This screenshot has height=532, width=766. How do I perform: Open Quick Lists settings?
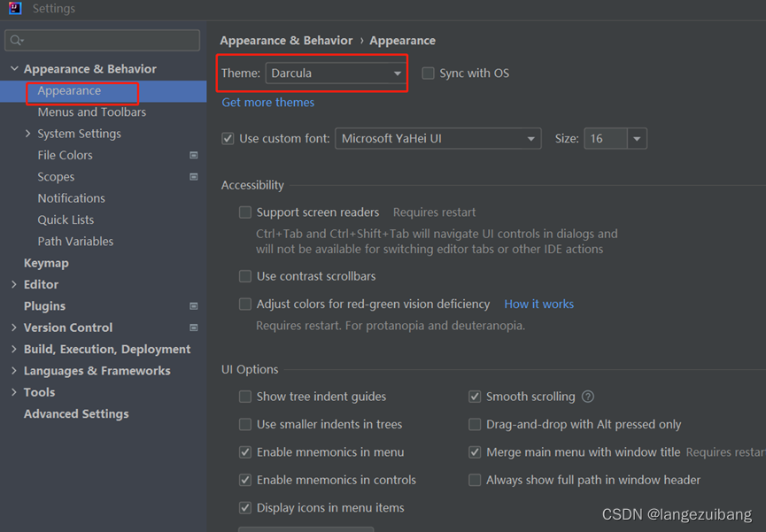[x=66, y=220]
